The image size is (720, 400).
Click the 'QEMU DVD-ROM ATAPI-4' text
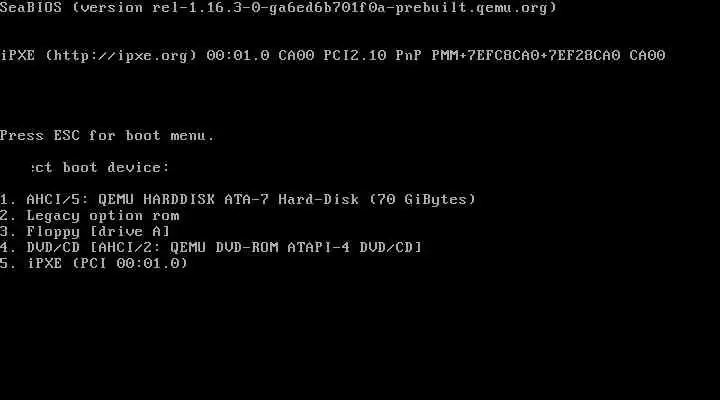click(x=260, y=247)
